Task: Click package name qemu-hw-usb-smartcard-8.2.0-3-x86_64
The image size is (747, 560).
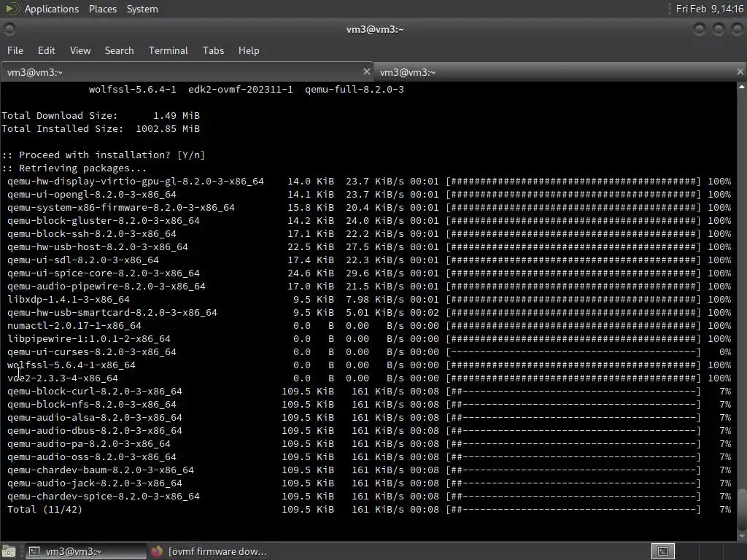Action: tap(112, 312)
